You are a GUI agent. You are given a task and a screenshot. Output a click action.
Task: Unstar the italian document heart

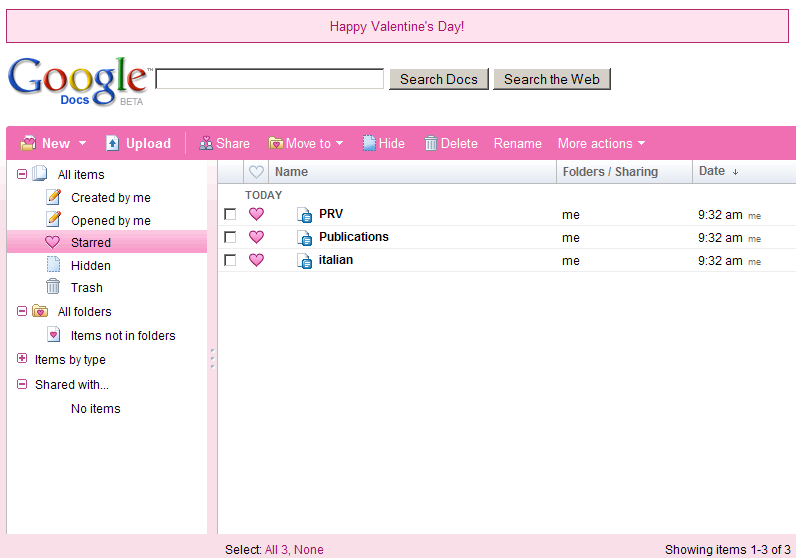click(256, 259)
